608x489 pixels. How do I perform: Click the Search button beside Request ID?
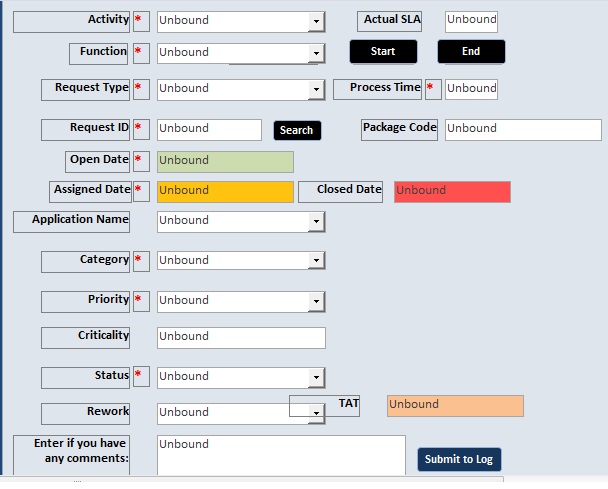297,130
